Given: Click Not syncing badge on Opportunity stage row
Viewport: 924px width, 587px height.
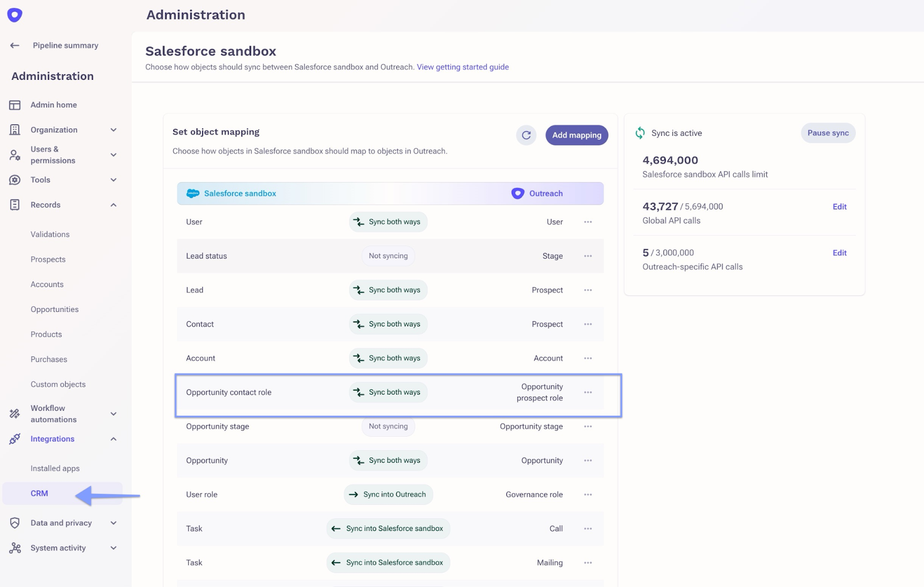Looking at the screenshot, I should pyautogui.click(x=388, y=426).
